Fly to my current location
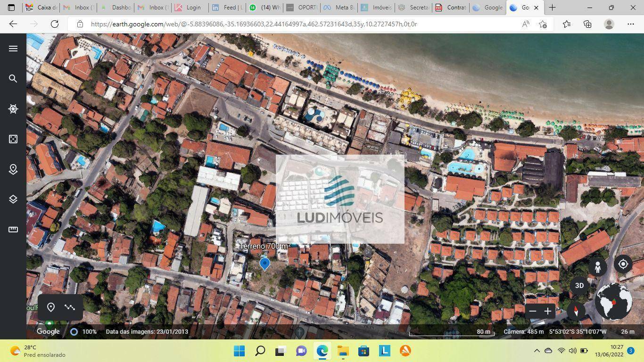Screen dimensions: 644x362 [623, 264]
